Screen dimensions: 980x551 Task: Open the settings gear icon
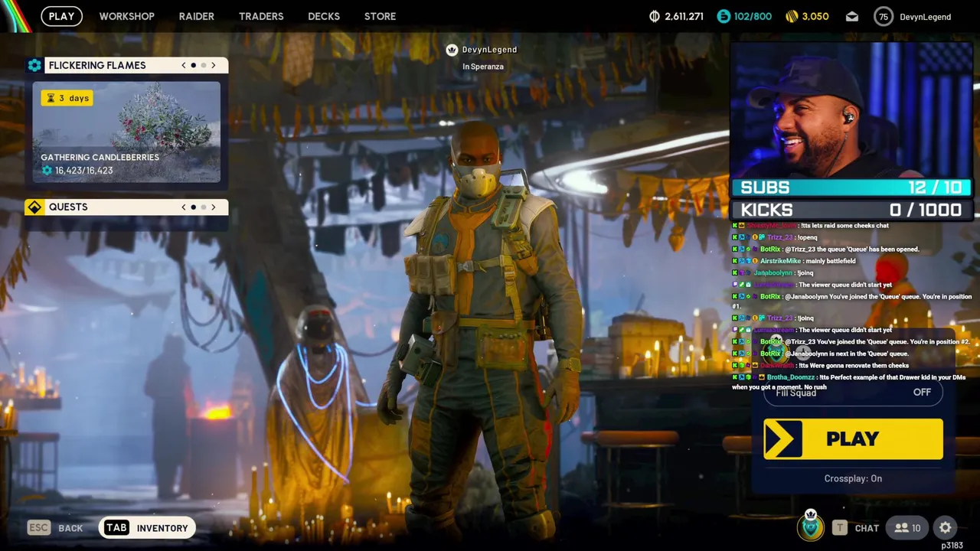(x=946, y=527)
